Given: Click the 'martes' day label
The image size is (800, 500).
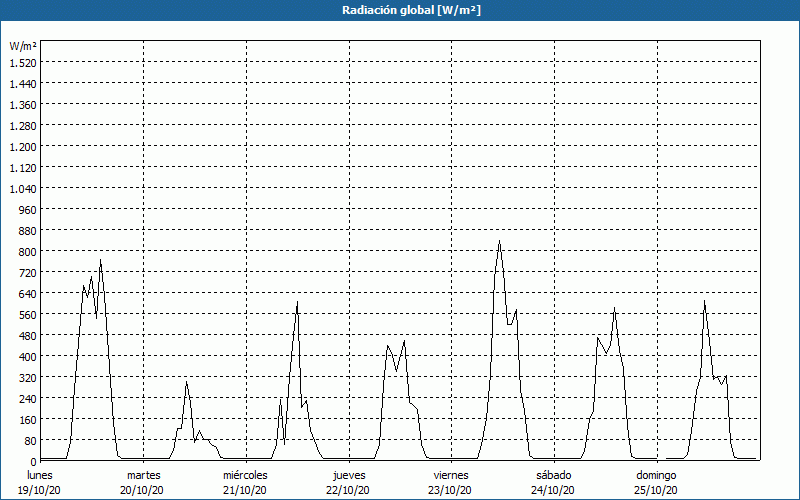Looking at the screenshot, I should (144, 475).
